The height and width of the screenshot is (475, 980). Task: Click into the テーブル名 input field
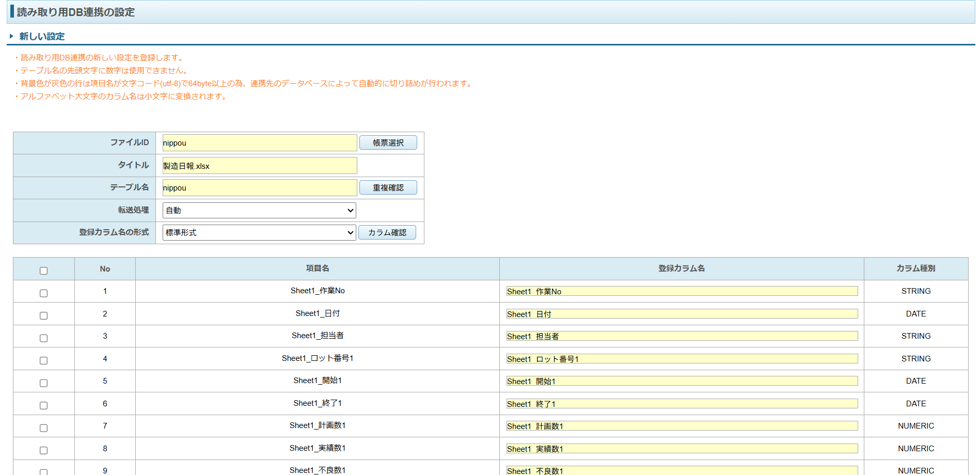tap(259, 188)
